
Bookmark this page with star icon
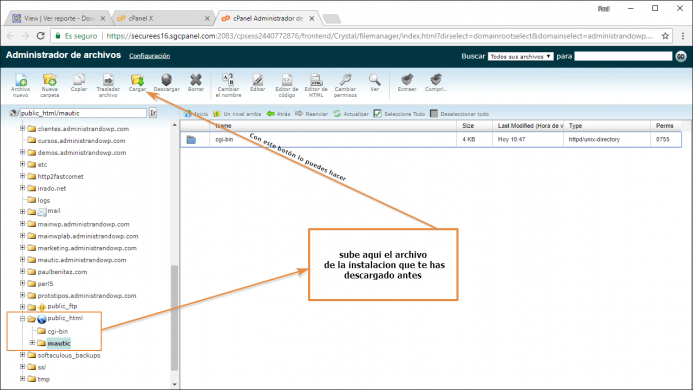click(665, 36)
